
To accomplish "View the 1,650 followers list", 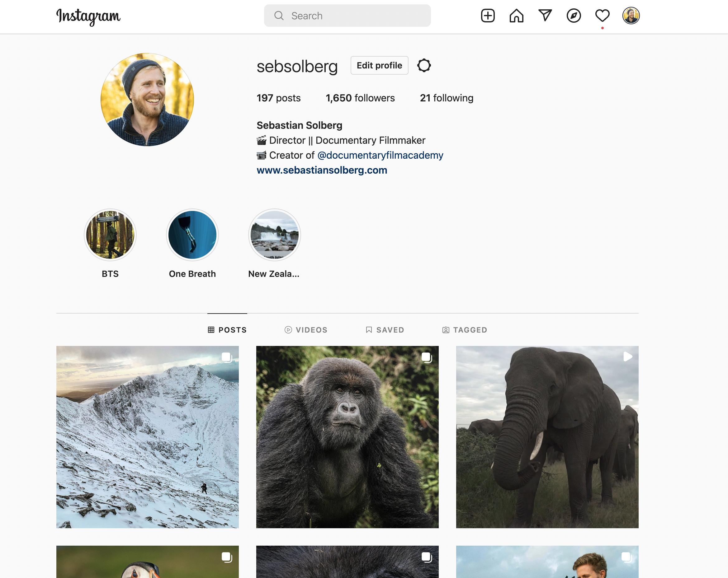I will (360, 98).
